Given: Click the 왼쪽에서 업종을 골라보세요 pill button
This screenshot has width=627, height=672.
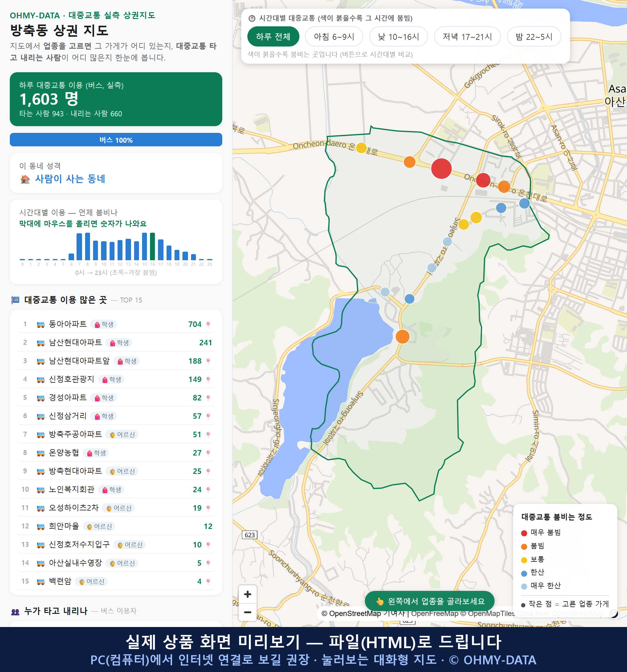Looking at the screenshot, I should click(x=430, y=601).
